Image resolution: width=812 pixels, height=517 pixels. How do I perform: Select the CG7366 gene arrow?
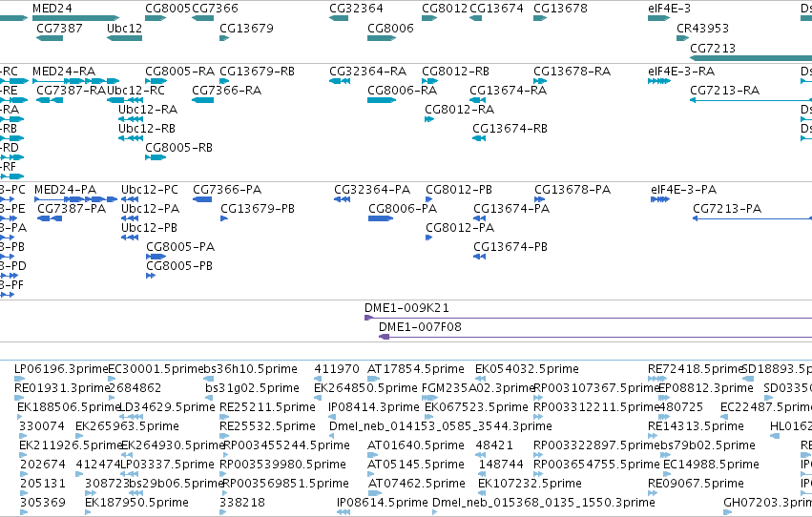pyautogui.click(x=202, y=18)
